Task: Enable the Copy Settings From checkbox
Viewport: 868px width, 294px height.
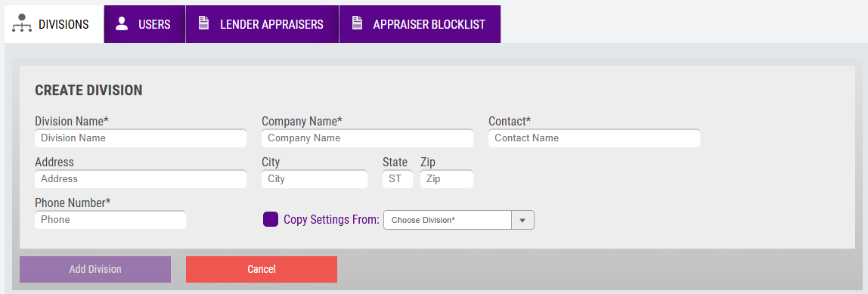Action: [x=270, y=219]
